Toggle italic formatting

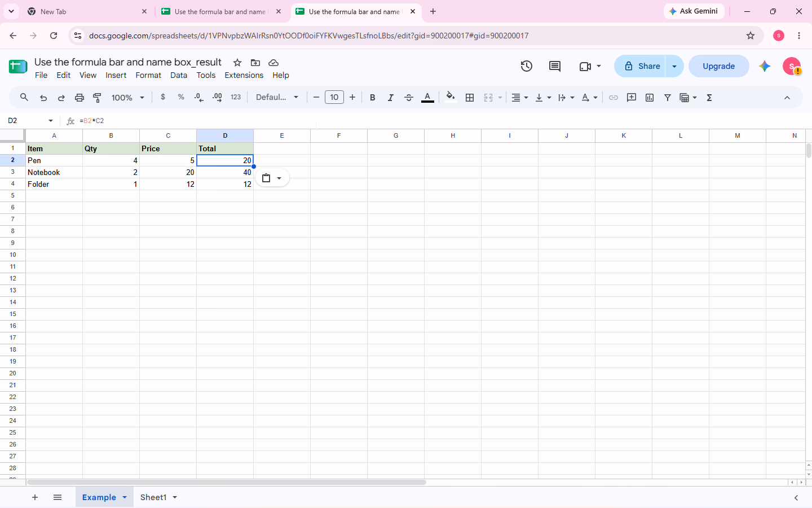[x=390, y=98]
